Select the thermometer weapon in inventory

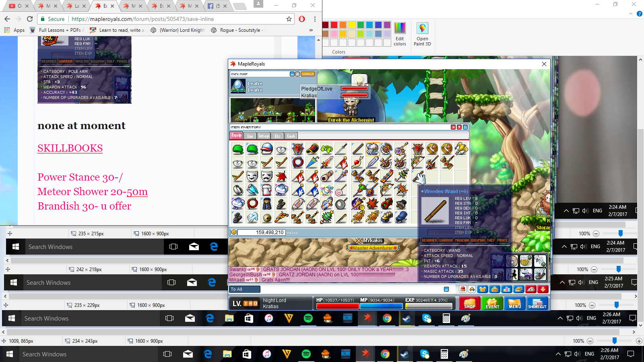pyautogui.click(x=372, y=162)
